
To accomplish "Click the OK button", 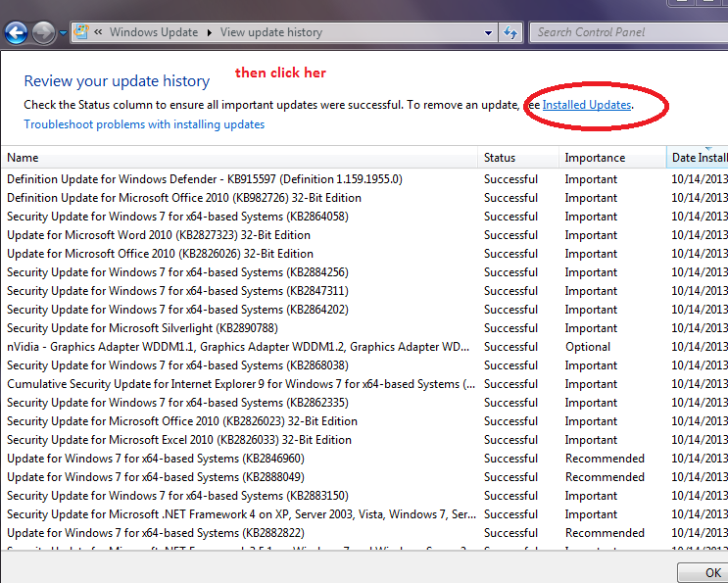I will click(x=703, y=573).
